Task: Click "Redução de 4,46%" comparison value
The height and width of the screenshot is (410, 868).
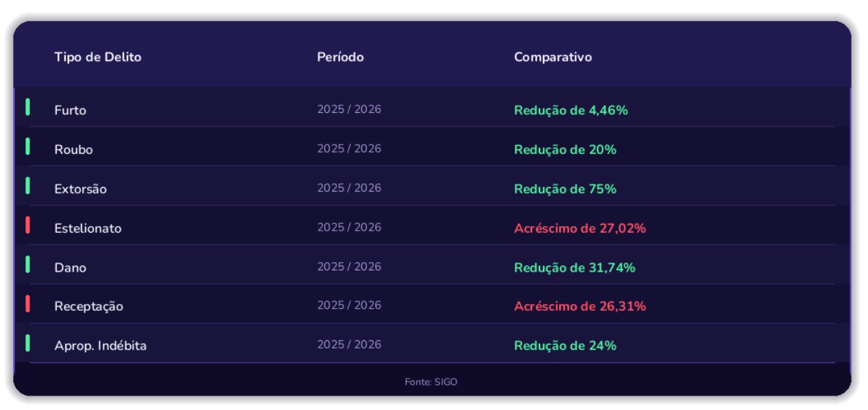Action: [x=571, y=110]
